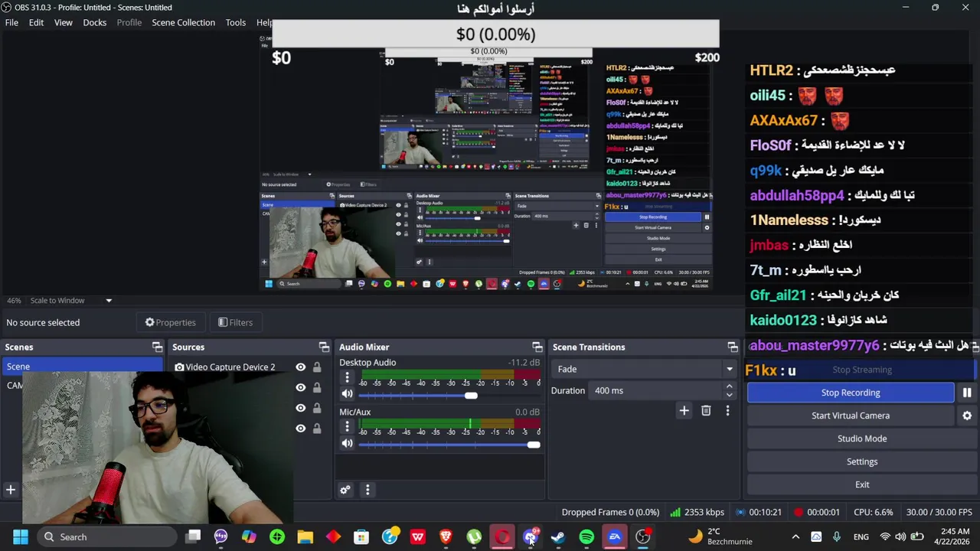Open Microsoft Store from the taskbar

coord(361,536)
